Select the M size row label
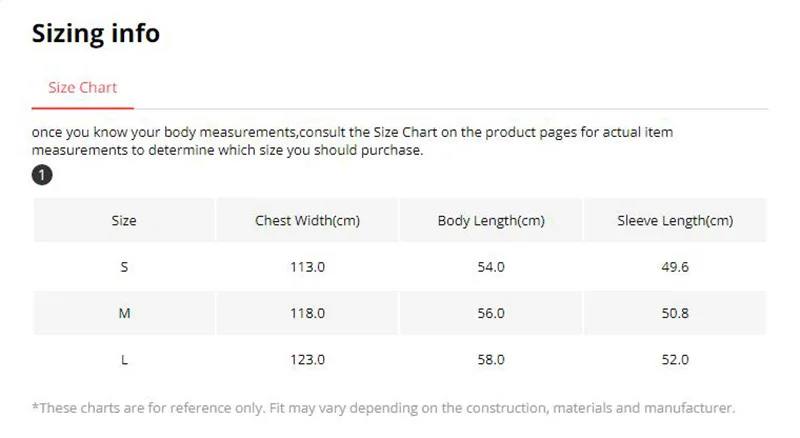Screen dimensions: 800x438 (x=124, y=313)
